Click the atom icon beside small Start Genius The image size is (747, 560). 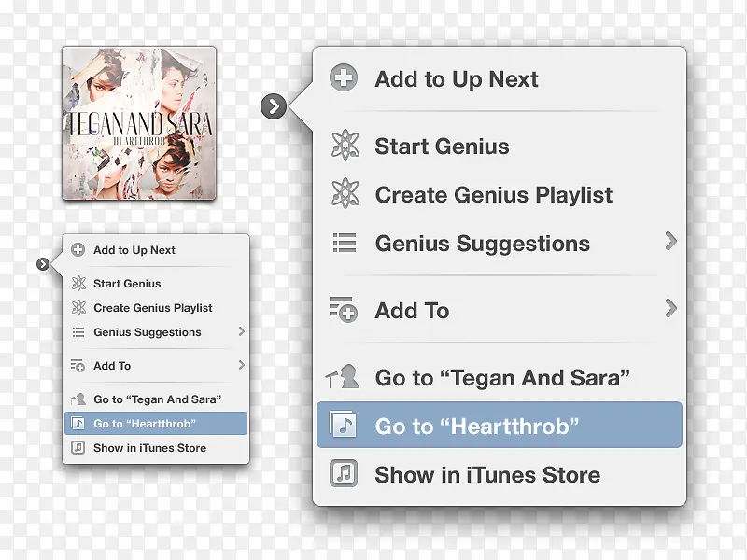click(78, 284)
